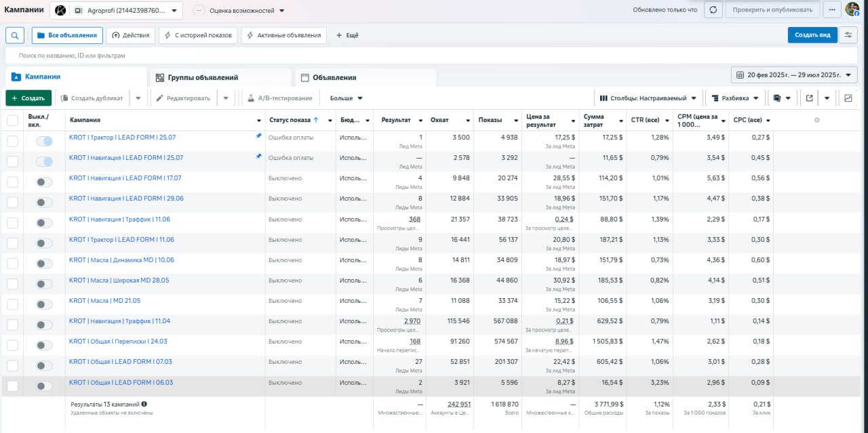Open the date range picker dropdown
The image size is (868, 433).
tap(794, 75)
